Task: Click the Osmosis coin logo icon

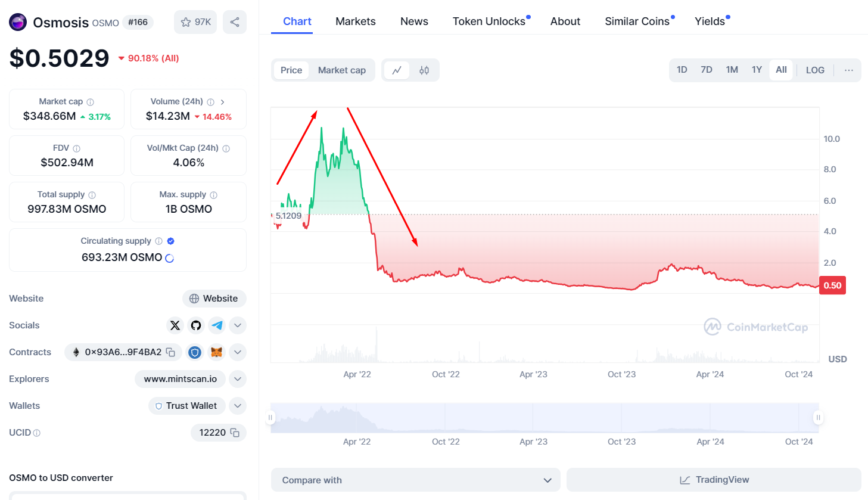Action: point(18,22)
